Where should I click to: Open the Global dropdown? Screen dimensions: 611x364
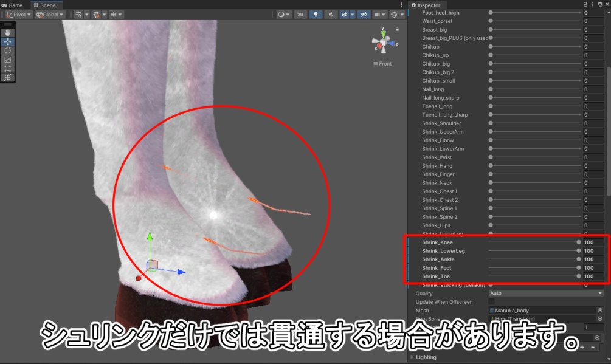[49, 15]
